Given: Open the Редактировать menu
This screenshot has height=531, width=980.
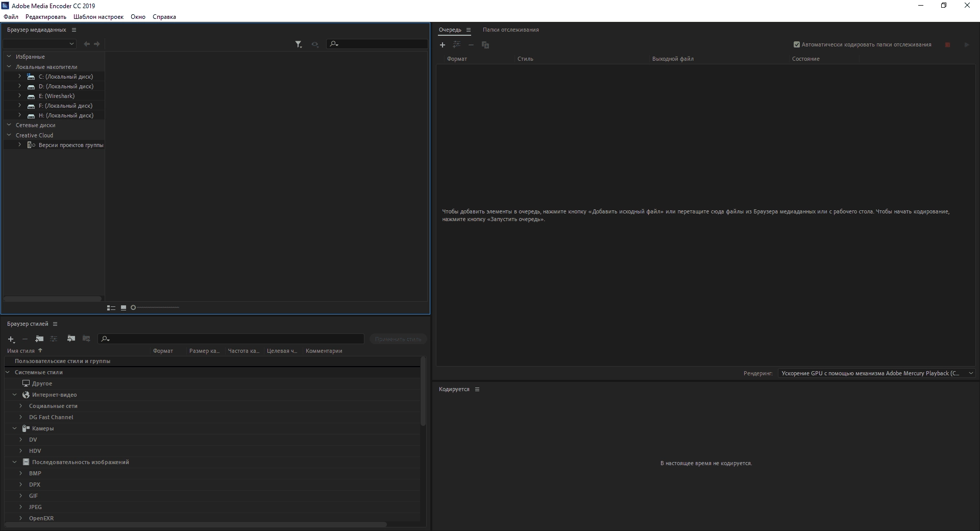Looking at the screenshot, I should [x=46, y=17].
